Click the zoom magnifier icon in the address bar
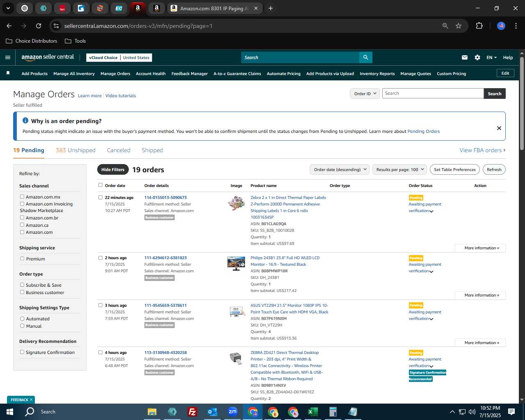The image size is (525, 420). 445,26
